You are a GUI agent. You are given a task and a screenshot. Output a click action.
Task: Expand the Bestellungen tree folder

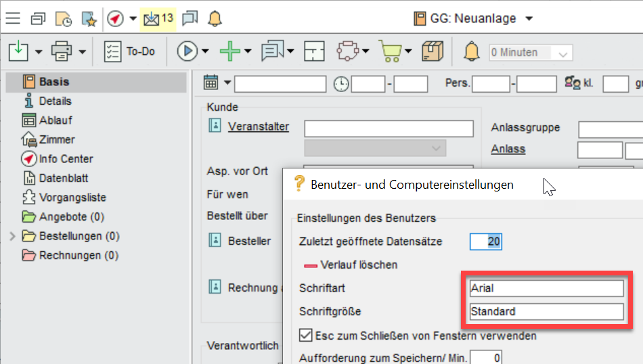(12, 236)
